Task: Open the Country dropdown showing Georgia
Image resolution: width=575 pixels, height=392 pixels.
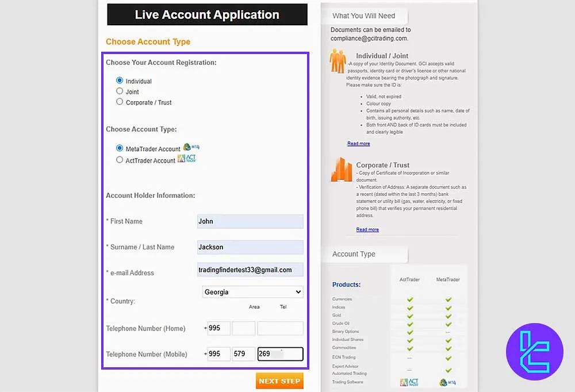Action: [x=252, y=292]
